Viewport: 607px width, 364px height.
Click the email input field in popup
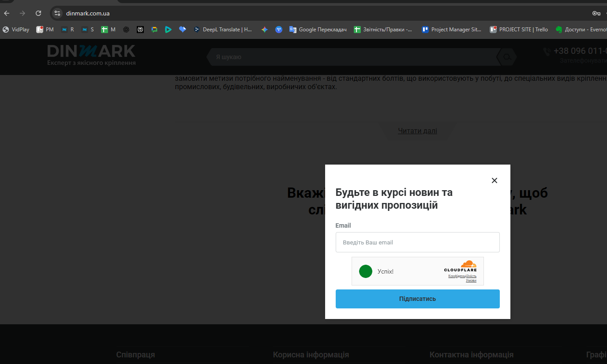[417, 242]
